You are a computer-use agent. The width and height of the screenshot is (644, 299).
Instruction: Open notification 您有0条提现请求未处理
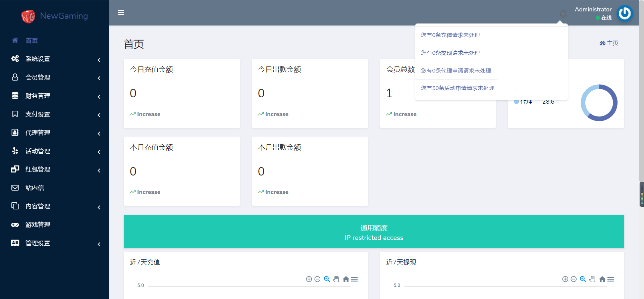[x=450, y=53]
